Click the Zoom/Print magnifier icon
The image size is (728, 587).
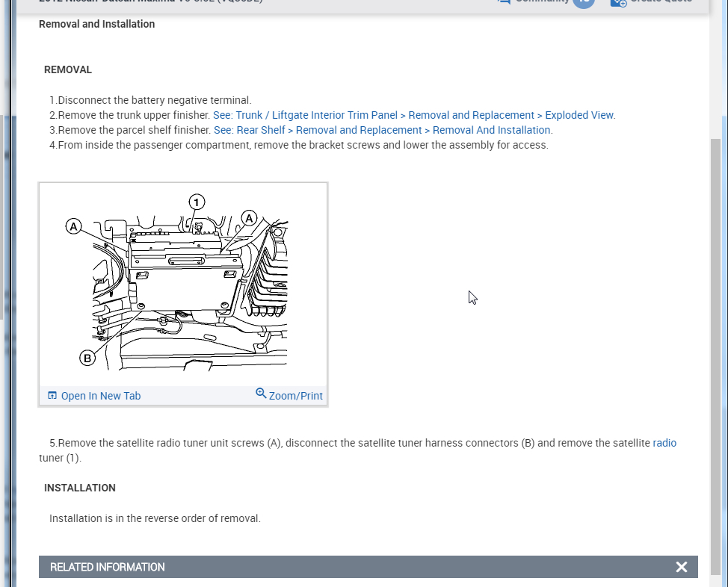coord(261,394)
